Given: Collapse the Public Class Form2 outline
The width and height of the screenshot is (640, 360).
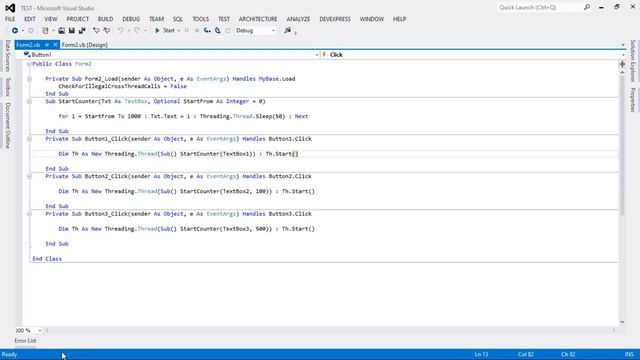Looking at the screenshot, I should point(29,64).
